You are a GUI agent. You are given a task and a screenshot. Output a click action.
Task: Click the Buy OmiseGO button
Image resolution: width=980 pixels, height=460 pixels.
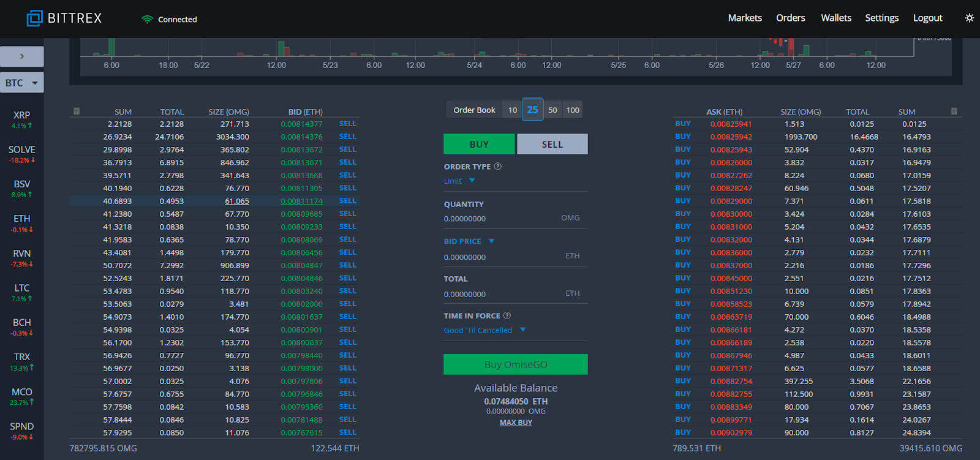click(x=516, y=364)
